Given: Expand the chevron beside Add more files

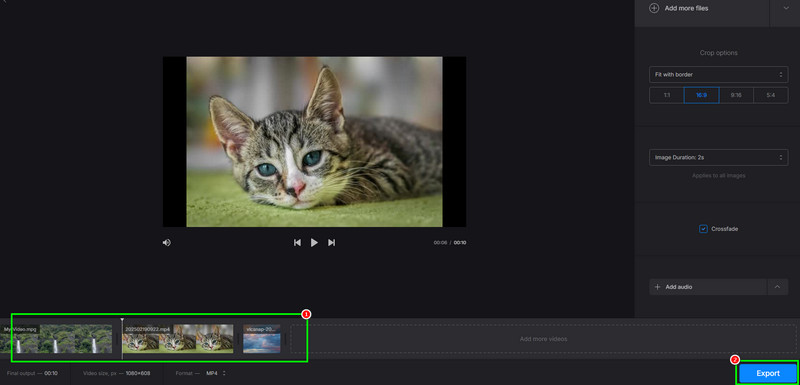Looking at the screenshot, I should tap(786, 9).
